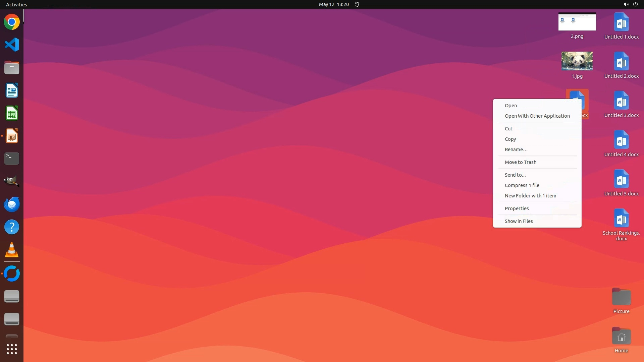
Task: Open VLC media player icon
Action: click(x=12, y=250)
